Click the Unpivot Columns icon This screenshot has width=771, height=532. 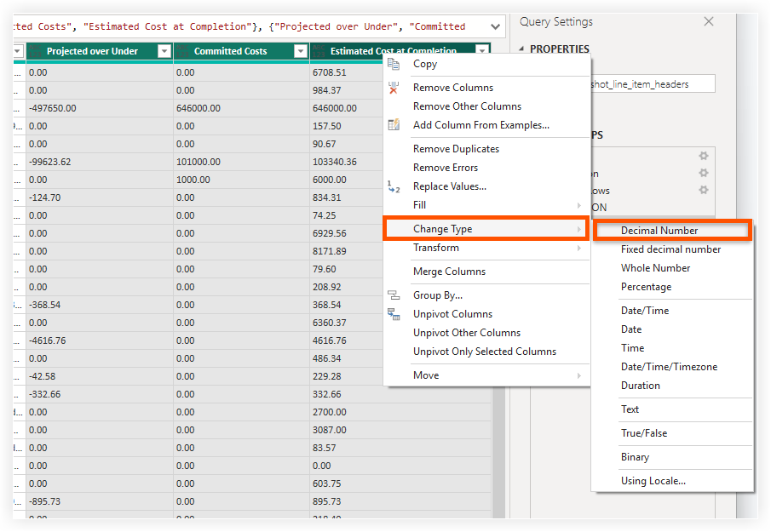click(394, 313)
